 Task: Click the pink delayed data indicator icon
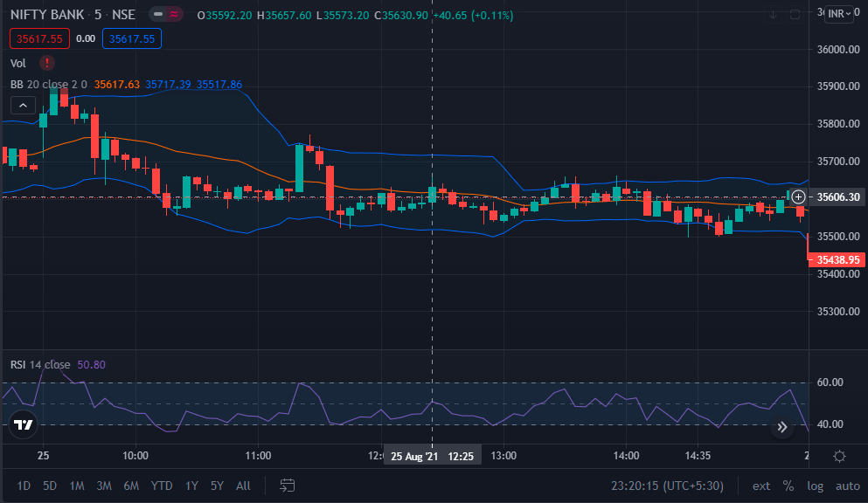click(174, 14)
